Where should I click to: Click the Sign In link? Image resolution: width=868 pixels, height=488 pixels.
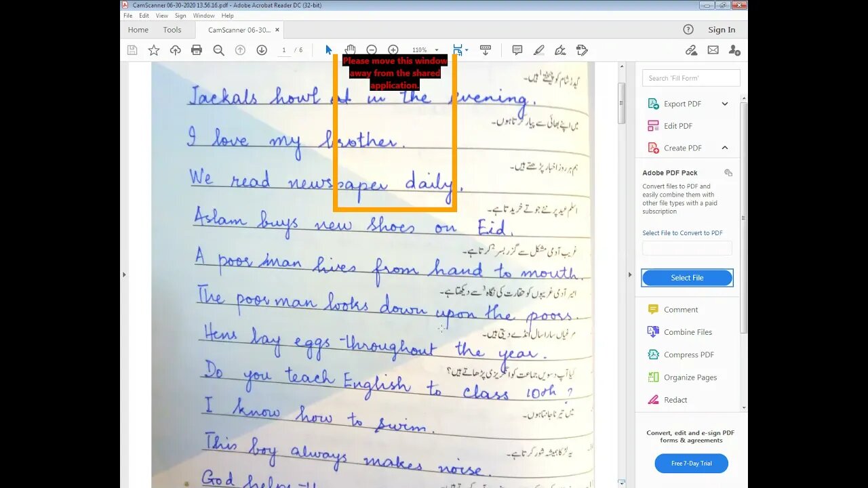pyautogui.click(x=722, y=30)
